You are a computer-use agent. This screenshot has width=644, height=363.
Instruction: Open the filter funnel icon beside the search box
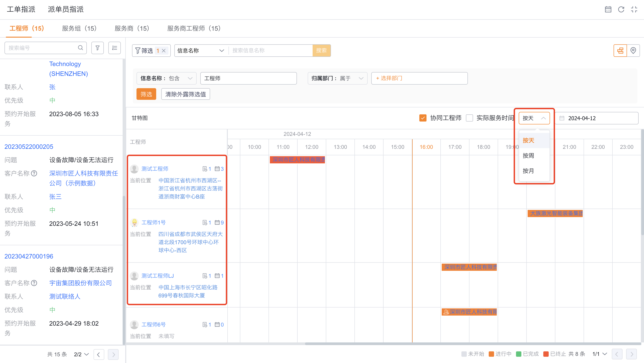[98, 48]
